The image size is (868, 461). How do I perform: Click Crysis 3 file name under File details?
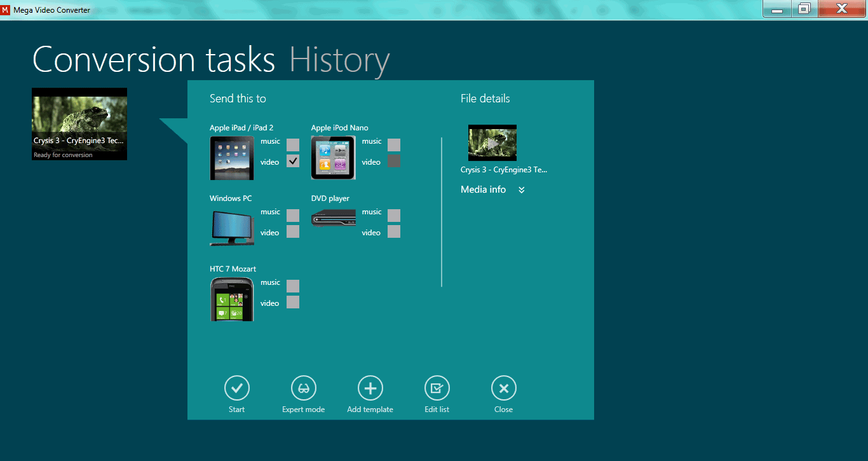pos(504,170)
